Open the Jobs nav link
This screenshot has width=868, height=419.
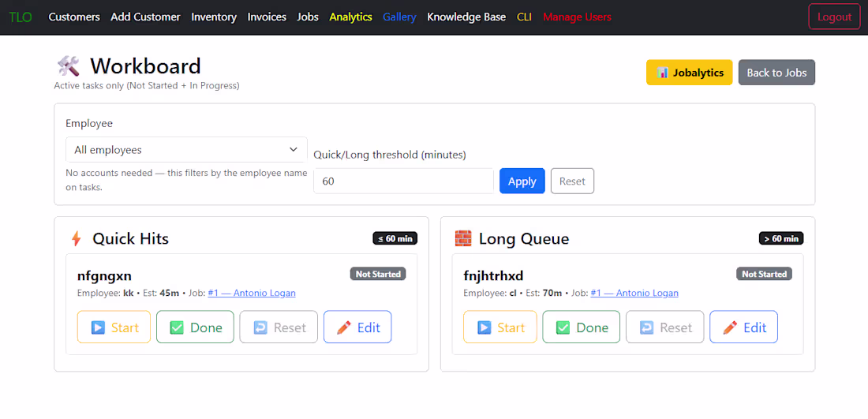click(x=308, y=17)
